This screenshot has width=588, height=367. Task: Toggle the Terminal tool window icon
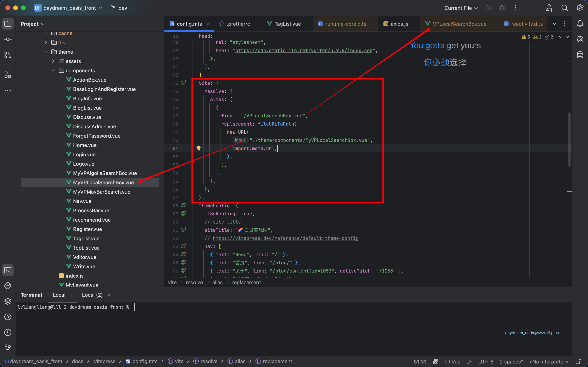tap(8, 270)
